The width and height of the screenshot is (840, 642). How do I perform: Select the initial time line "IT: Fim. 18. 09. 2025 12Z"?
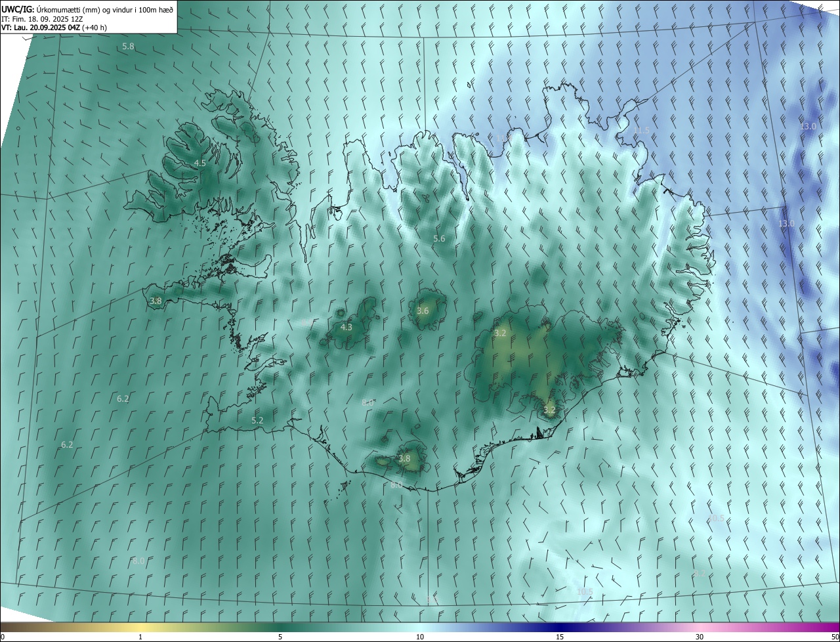click(42, 18)
